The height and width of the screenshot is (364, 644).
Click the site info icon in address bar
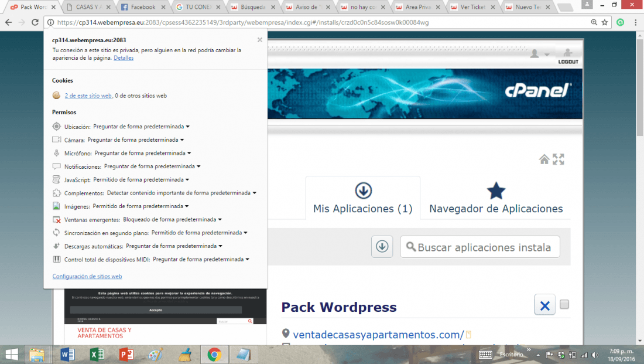(x=50, y=22)
